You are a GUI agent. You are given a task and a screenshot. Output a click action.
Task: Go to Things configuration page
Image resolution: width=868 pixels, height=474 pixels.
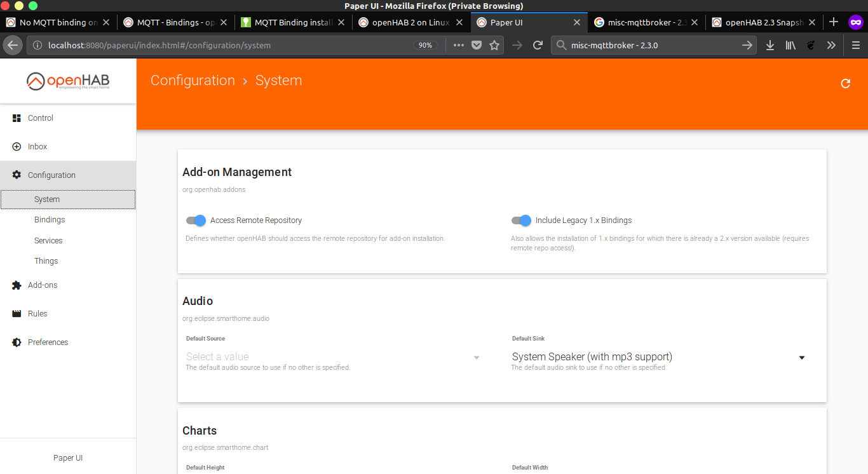(46, 261)
